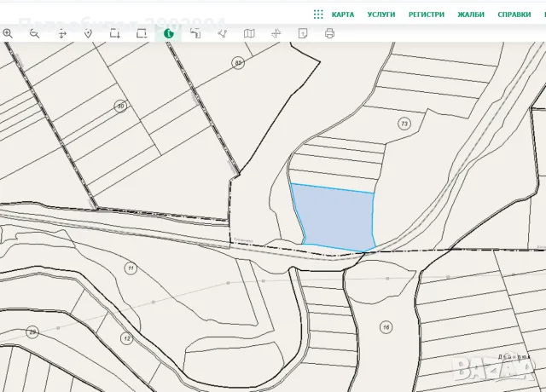
Task: Open the УСЛУГИ menu item
Action: pos(381,14)
